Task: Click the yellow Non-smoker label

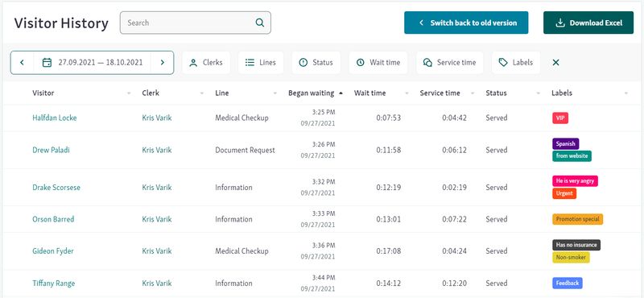Action: click(571, 257)
